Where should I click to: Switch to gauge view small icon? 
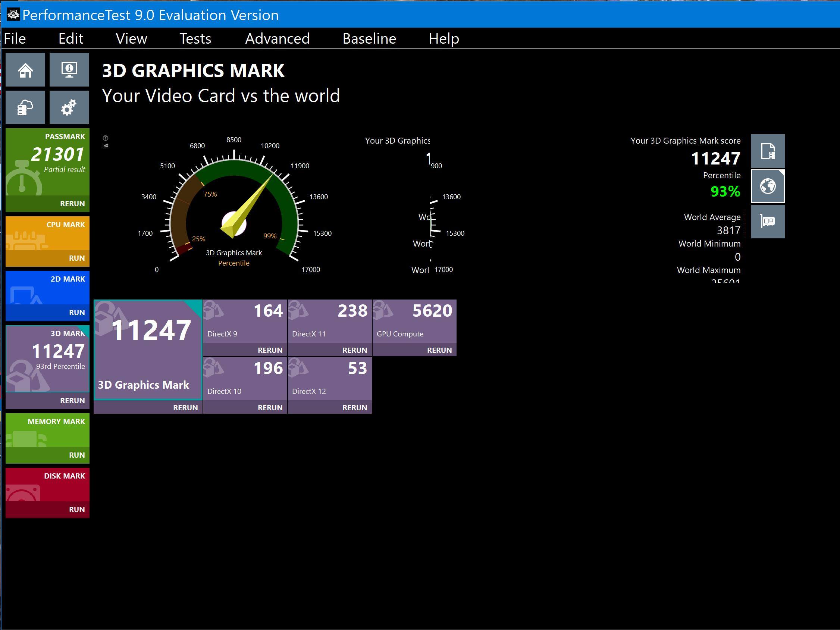[106, 138]
